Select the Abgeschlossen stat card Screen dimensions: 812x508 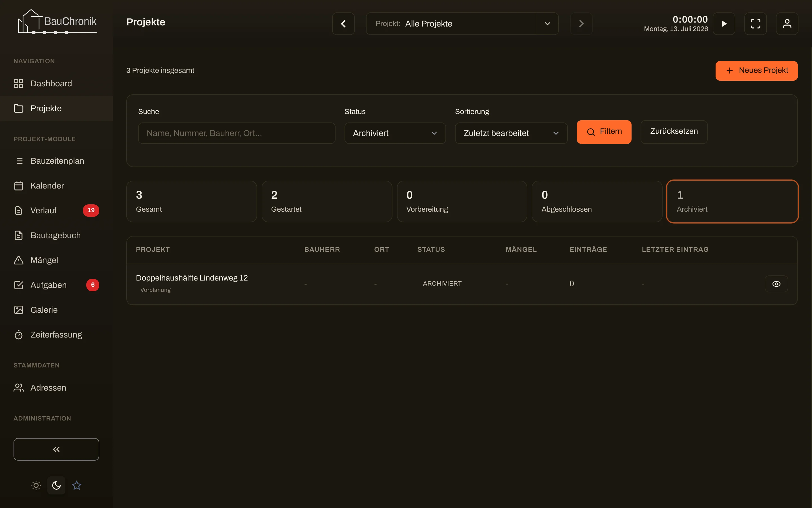pyautogui.click(x=597, y=202)
